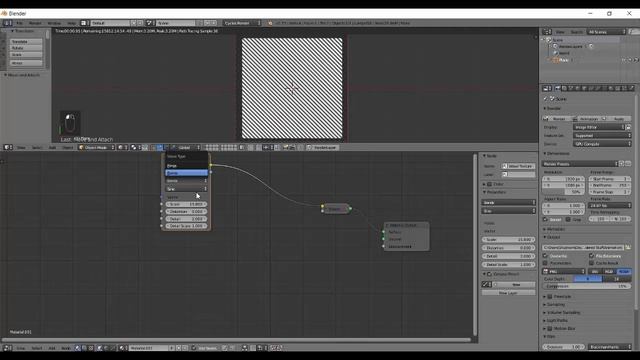Image resolution: width=640 pixels, height=360 pixels.
Task: Open the Device GPU Compute dropdown
Action: (602, 144)
